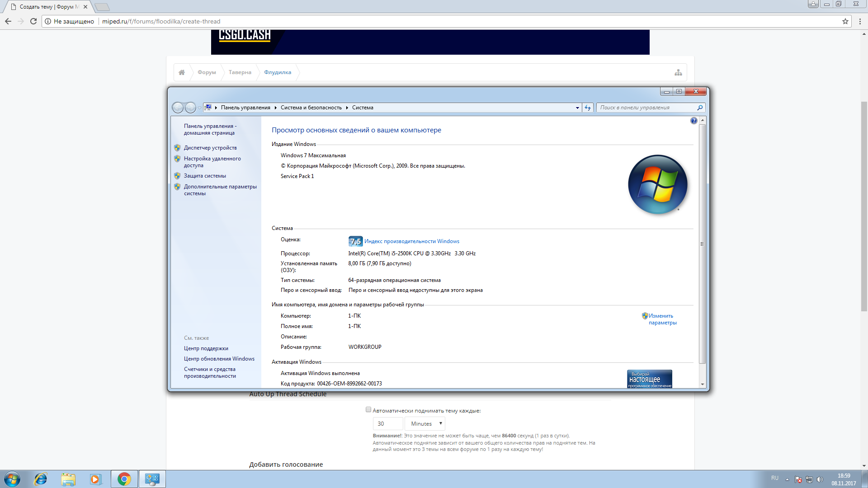Reload the page with the refresh icon
This screenshot has height=488, width=868.
click(33, 21)
